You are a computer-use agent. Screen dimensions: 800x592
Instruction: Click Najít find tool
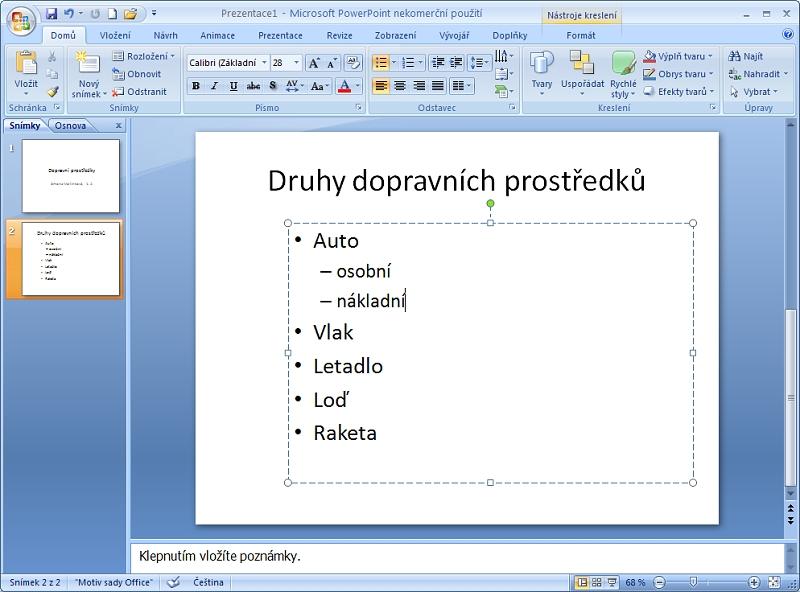(x=746, y=56)
